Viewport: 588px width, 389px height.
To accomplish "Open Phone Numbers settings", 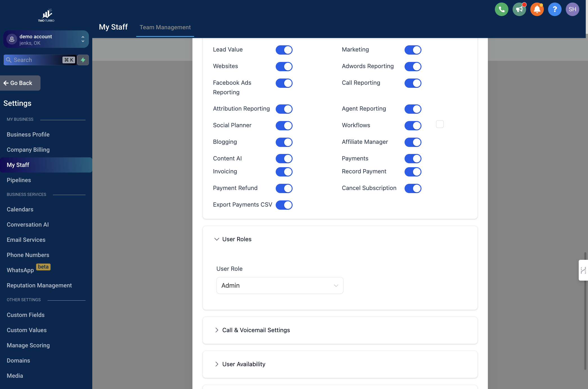I will pyautogui.click(x=28, y=255).
